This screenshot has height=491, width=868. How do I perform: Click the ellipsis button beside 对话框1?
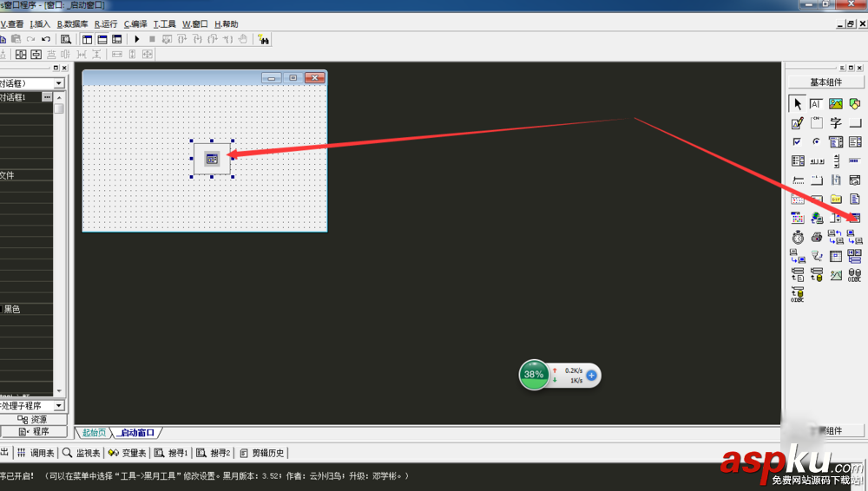click(47, 97)
